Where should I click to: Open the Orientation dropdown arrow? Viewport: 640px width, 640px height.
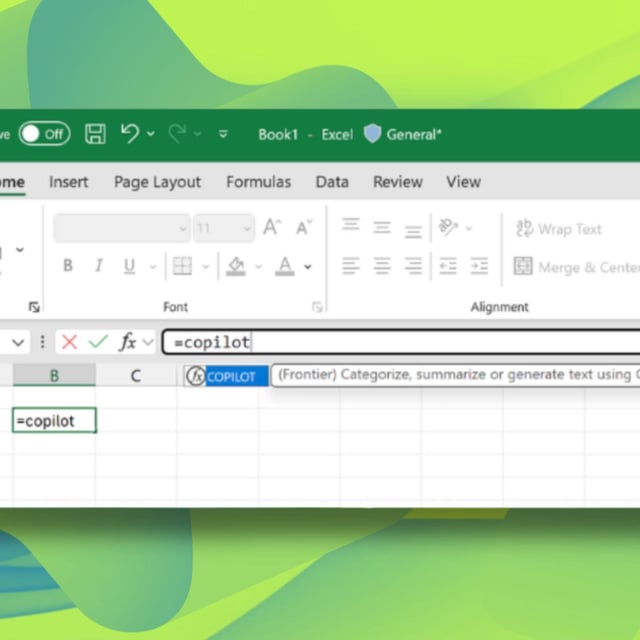click(x=469, y=228)
